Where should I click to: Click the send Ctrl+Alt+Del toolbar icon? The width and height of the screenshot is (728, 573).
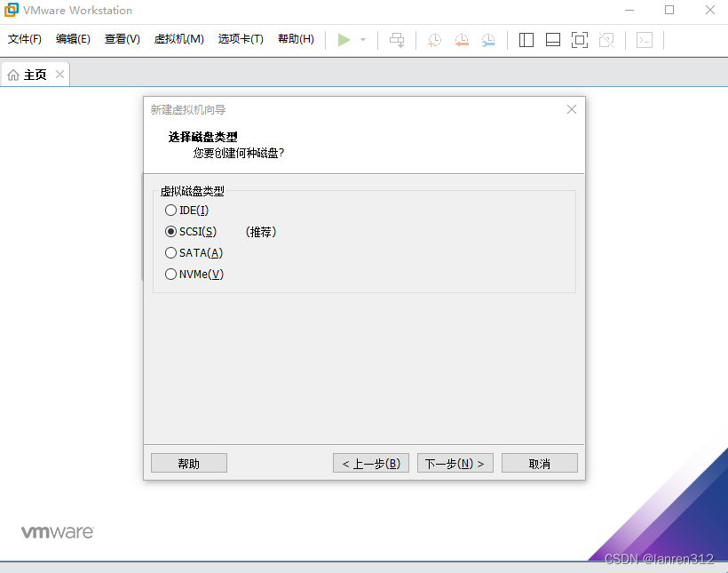397,40
